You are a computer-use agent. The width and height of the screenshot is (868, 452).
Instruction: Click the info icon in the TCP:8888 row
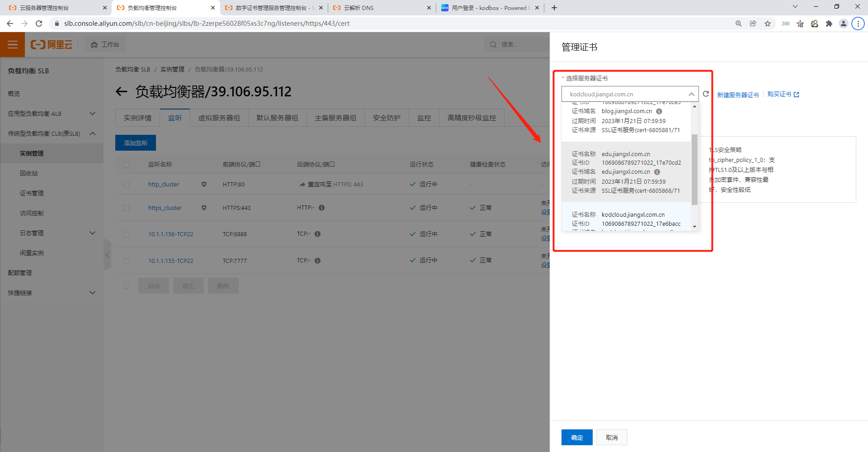[x=317, y=234]
